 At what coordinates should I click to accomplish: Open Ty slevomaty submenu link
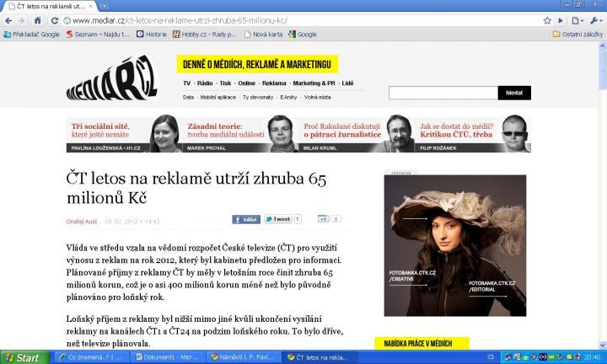258,98
